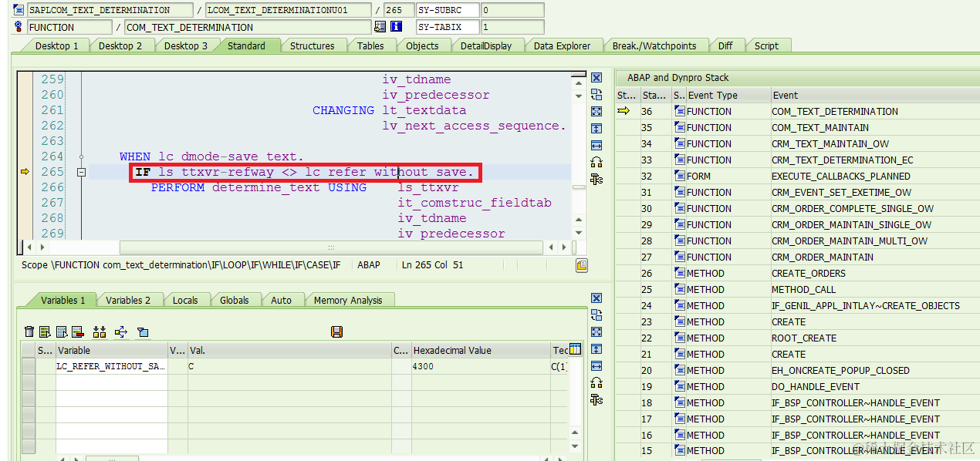The width and height of the screenshot is (980, 461).
Task: Select stack entry CRM_ORDER_MAINTAIN
Action: pos(823,257)
